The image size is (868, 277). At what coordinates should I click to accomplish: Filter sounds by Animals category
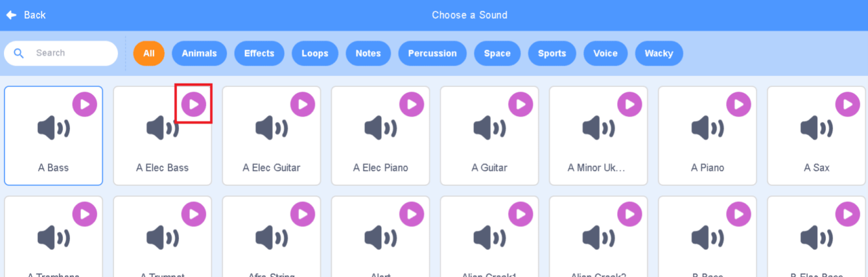(199, 53)
